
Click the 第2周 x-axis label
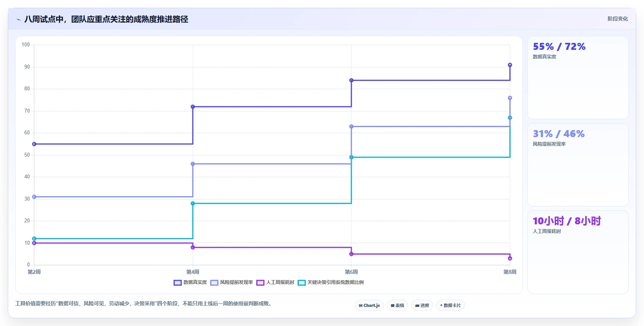tap(34, 272)
